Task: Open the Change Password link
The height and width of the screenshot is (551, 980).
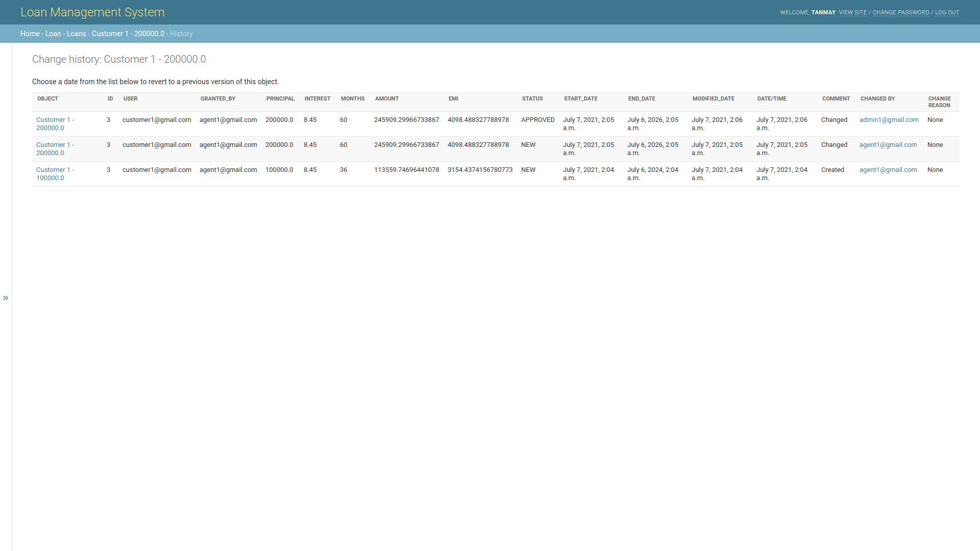Action: [900, 12]
